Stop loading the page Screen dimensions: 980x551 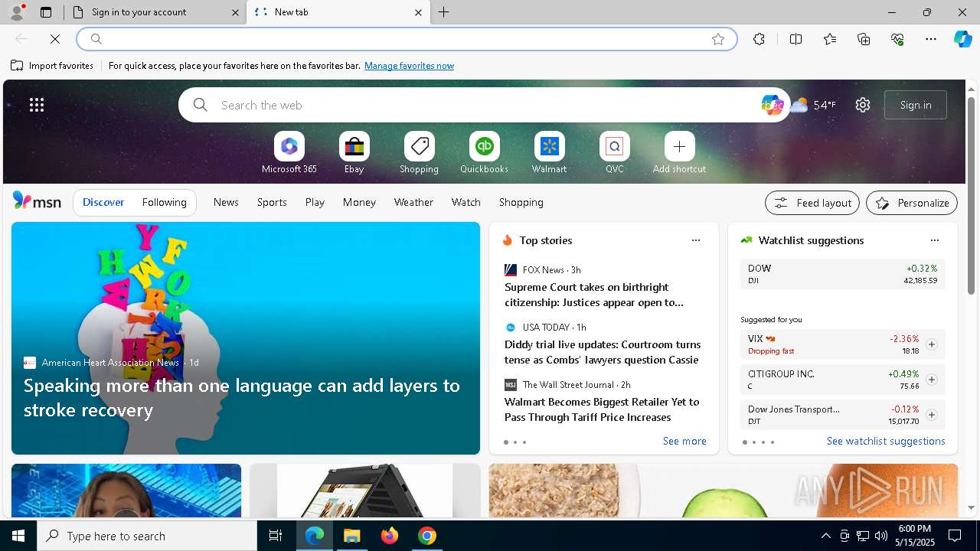[55, 39]
